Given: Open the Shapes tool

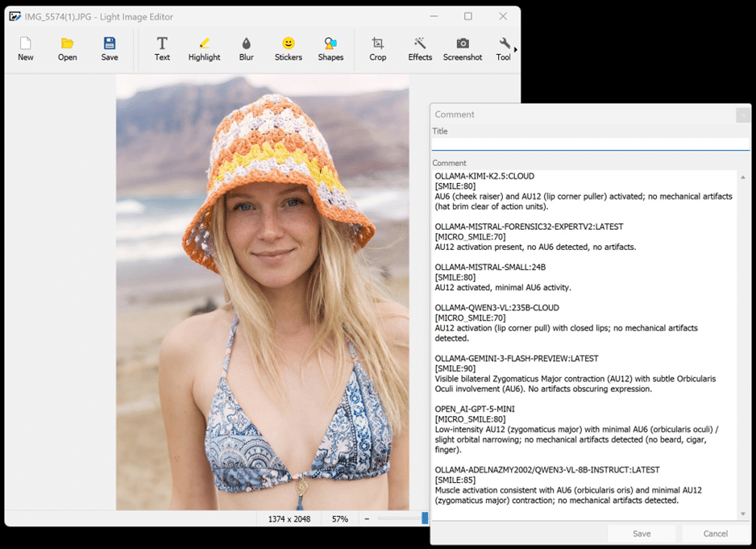Looking at the screenshot, I should [x=330, y=48].
